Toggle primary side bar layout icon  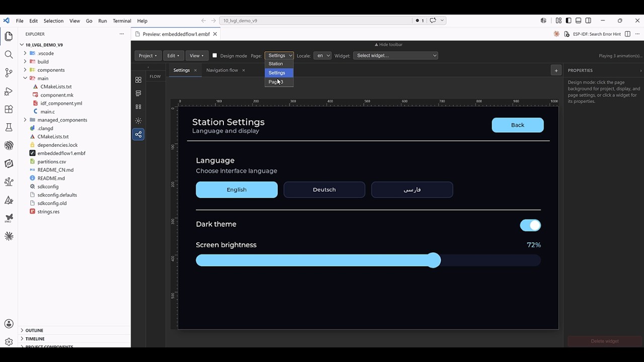coord(569,21)
